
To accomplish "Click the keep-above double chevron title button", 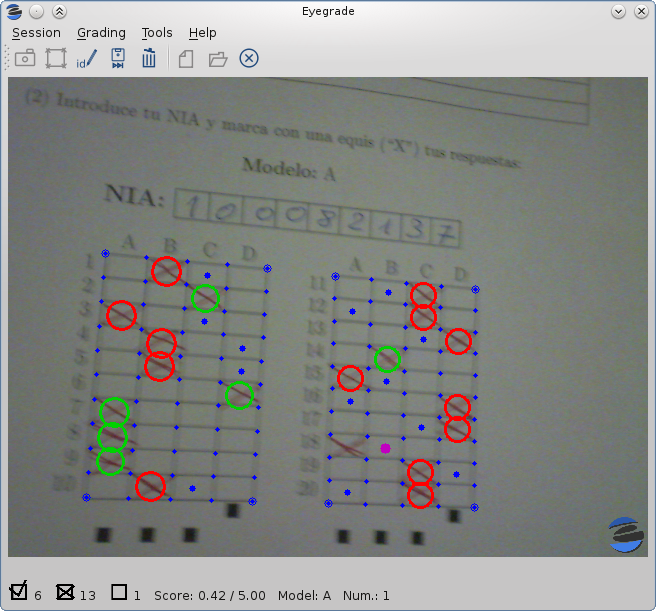I will pyautogui.click(x=59, y=11).
